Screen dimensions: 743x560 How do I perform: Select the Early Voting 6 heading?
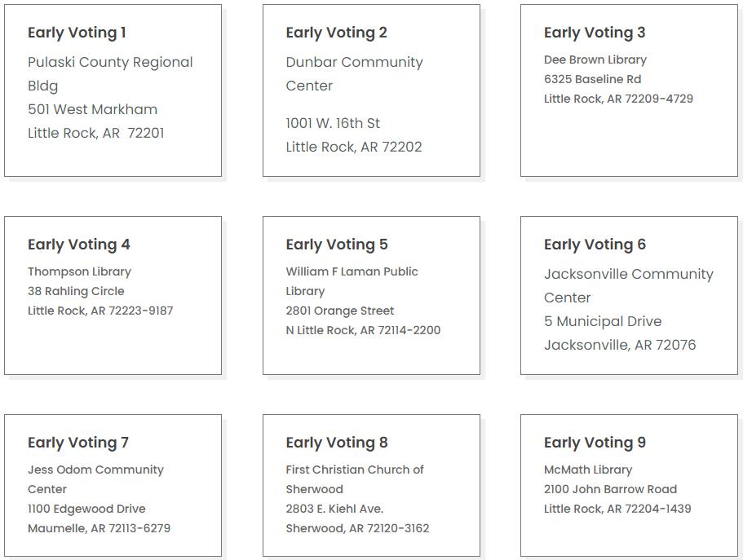click(595, 245)
